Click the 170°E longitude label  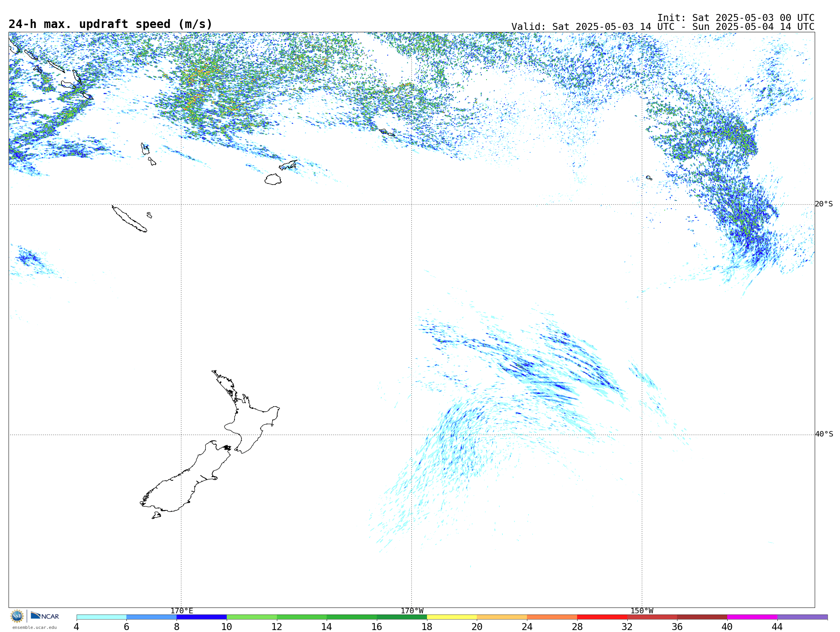pos(182,611)
